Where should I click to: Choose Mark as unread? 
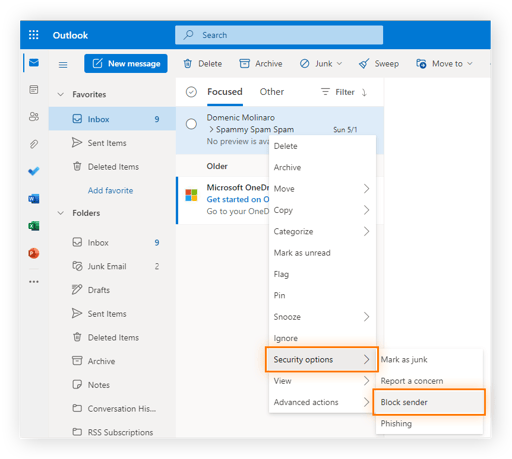(x=322, y=253)
